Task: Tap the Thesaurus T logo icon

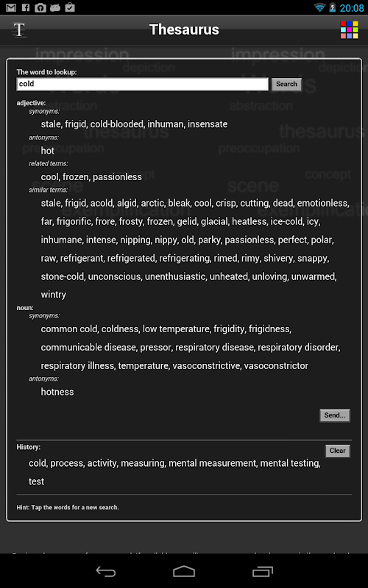Action: coord(19,30)
